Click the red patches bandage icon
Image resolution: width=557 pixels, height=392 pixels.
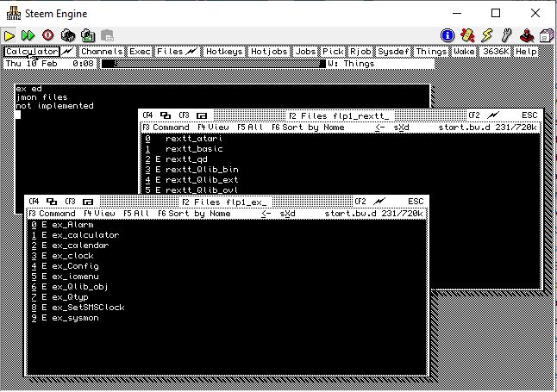[467, 35]
